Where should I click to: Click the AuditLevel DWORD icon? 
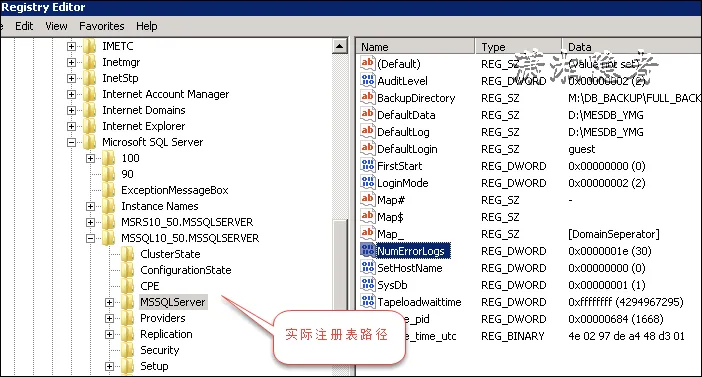click(368, 80)
